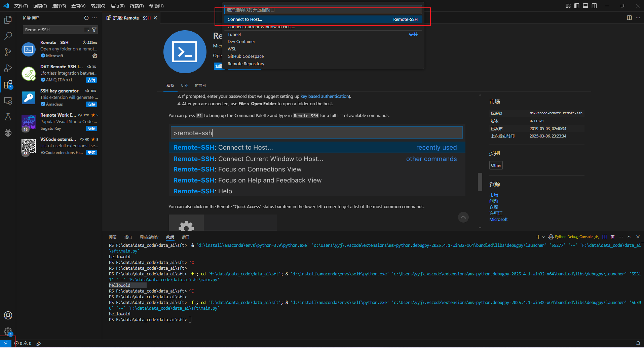Screen dimensions: 644x348
Task: Install the SSH key generator extension
Action: 91,104
